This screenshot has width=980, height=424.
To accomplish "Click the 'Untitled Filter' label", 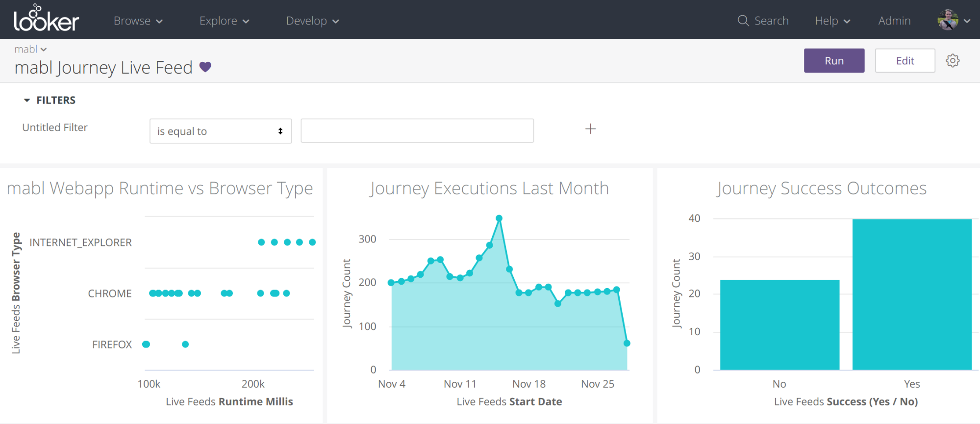I will click(55, 128).
